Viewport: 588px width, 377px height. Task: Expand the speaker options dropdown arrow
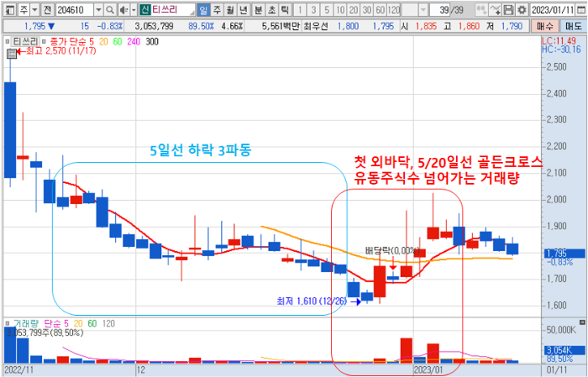[x=134, y=10]
